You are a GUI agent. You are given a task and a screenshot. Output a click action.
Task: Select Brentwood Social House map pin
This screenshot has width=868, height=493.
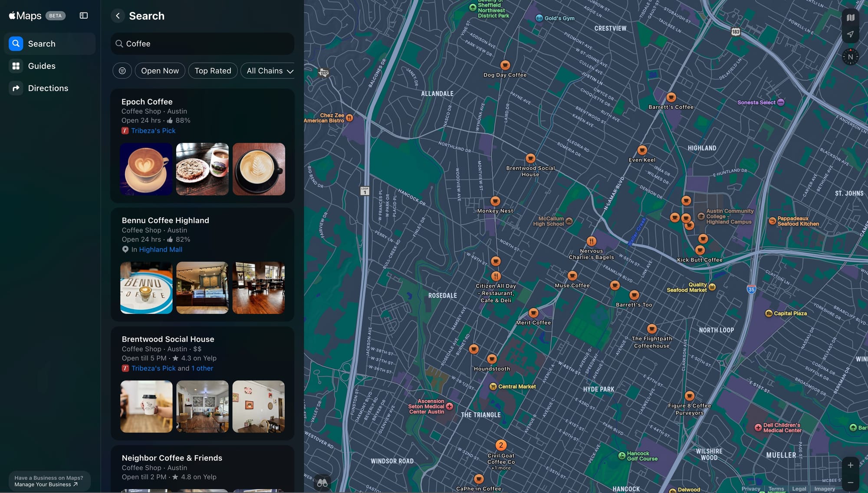[530, 158]
